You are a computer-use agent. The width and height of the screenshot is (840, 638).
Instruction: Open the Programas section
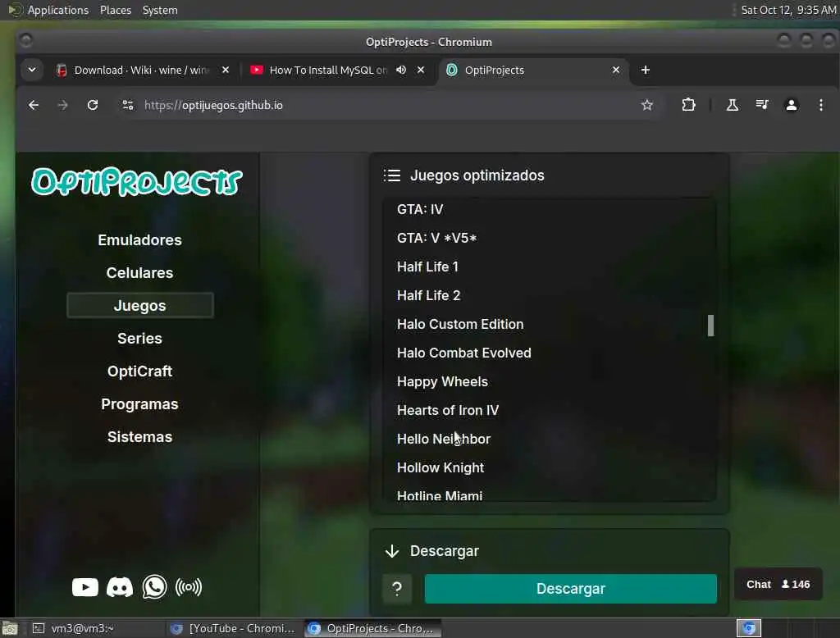coord(139,404)
